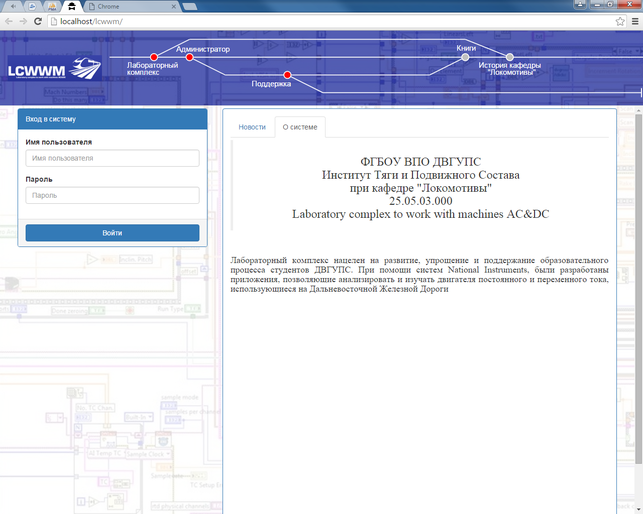Click the gray node below Книги

[465, 57]
